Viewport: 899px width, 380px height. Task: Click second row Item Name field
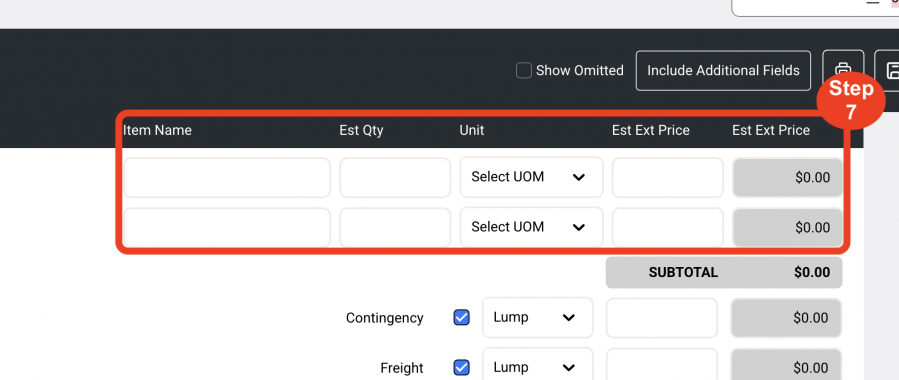pos(226,228)
